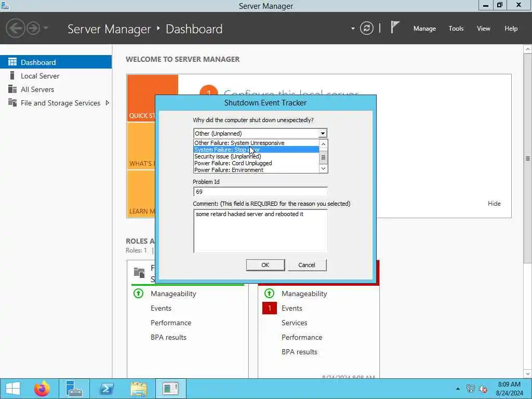Expand File and Storage Services arrow
This screenshot has width=532, height=399.
click(107, 103)
